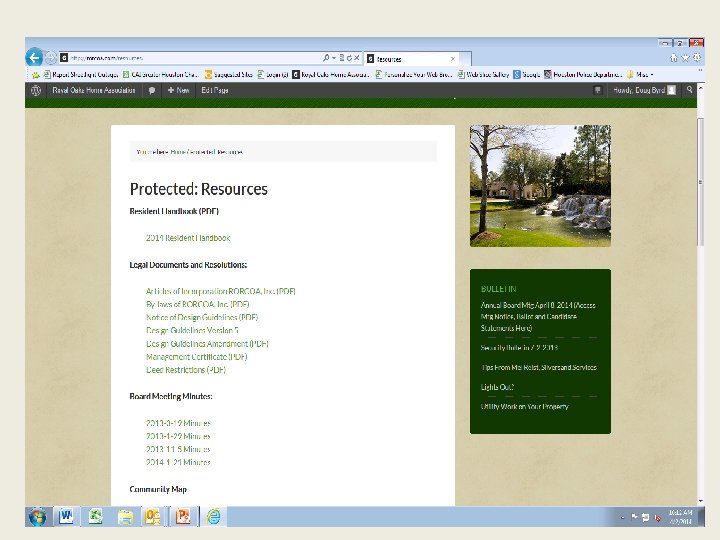
Task: Click Edit Page in the admin bar
Action: coord(215,90)
